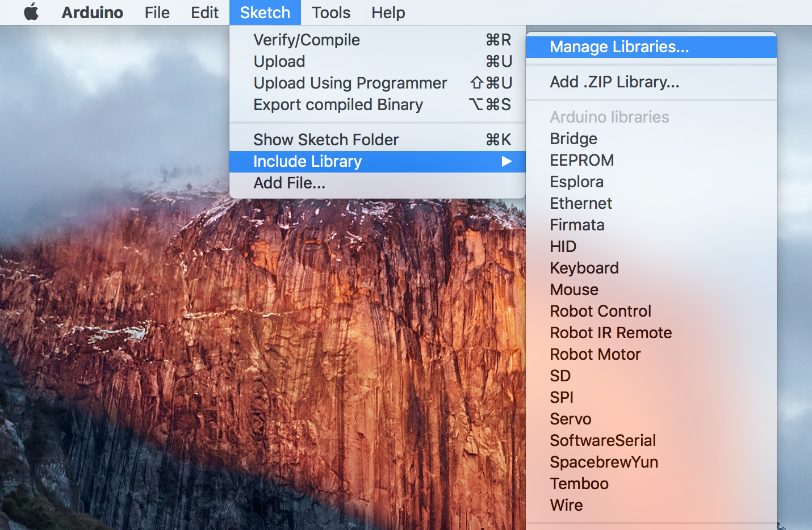Include the Wire library
The height and width of the screenshot is (530, 812).
point(651,505)
